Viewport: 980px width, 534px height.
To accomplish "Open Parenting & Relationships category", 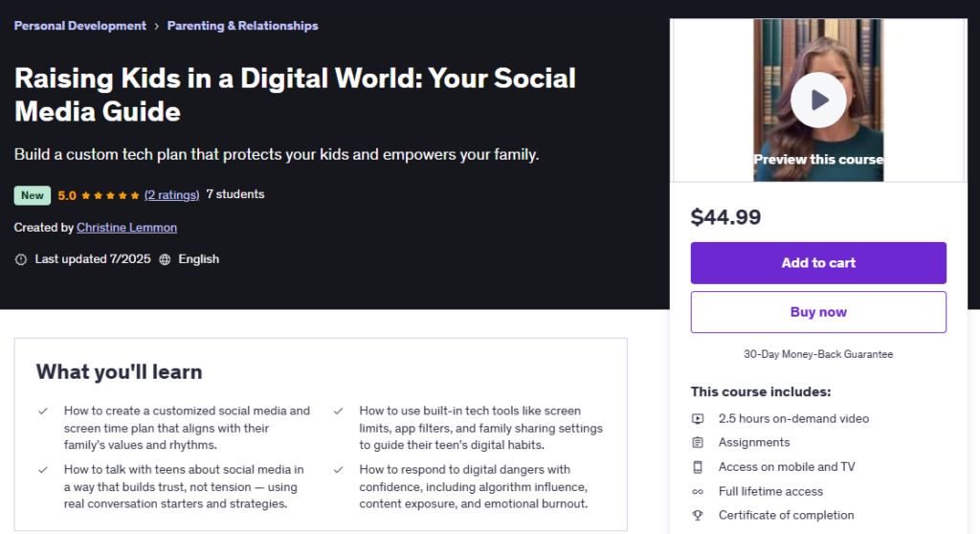I will pos(242,26).
